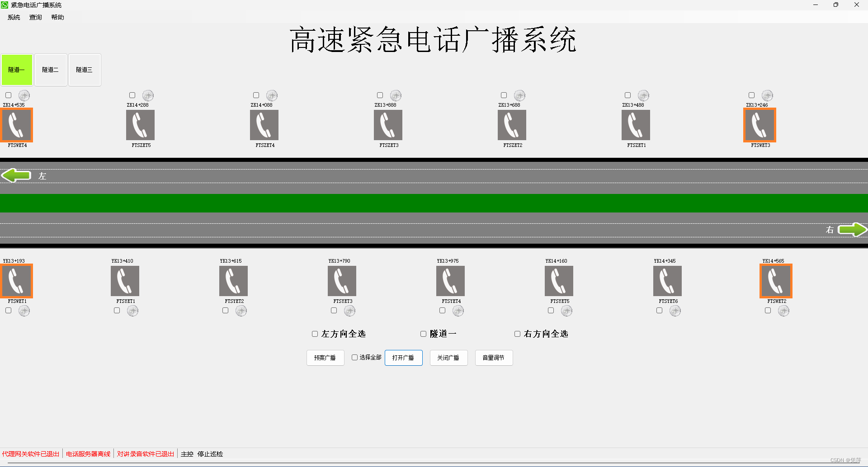Select emergency phone FTSZET1
The width and height of the screenshot is (868, 467).
(636, 125)
